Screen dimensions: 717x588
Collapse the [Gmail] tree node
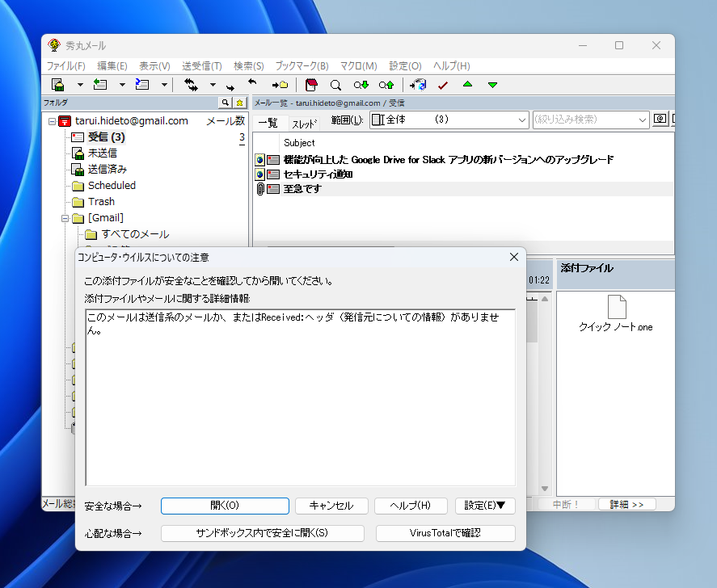coord(65,217)
